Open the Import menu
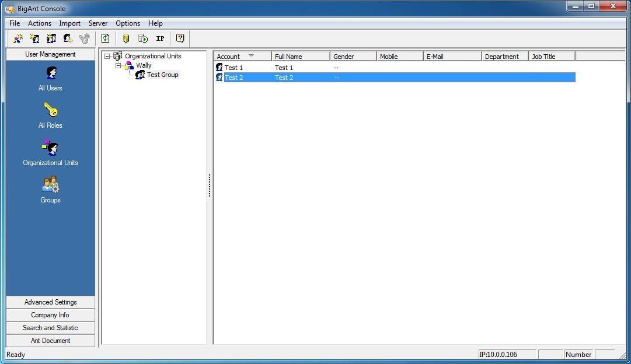 point(69,23)
